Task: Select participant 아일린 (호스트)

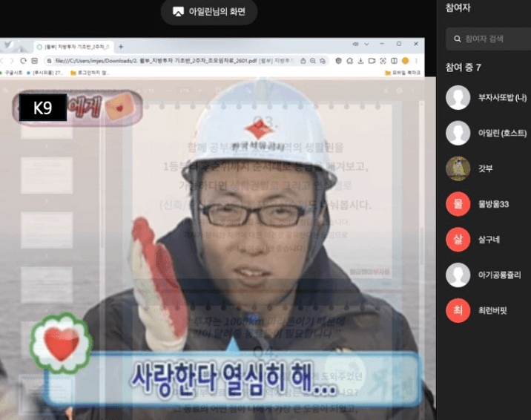Action: pyautogui.click(x=488, y=133)
